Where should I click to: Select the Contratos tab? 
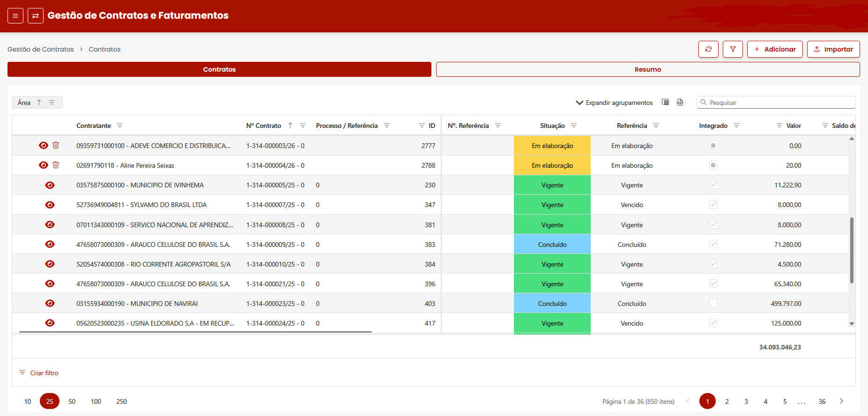(x=219, y=69)
